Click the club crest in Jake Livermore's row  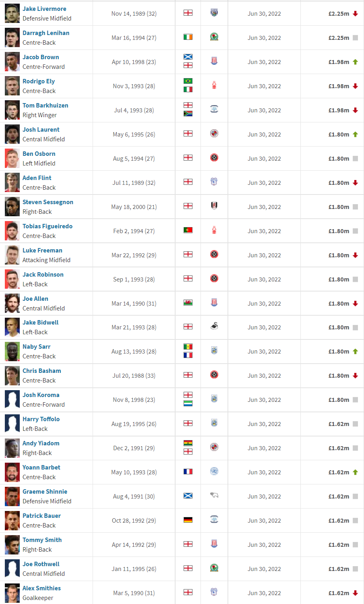click(x=214, y=13)
